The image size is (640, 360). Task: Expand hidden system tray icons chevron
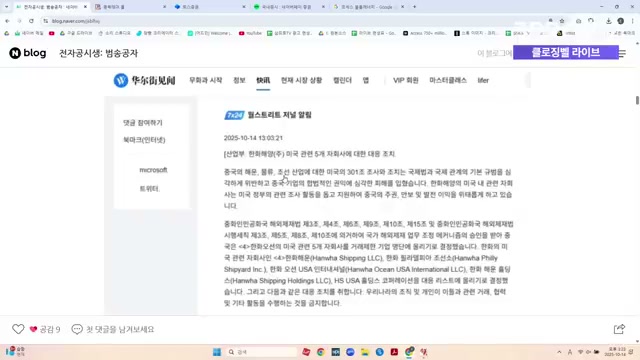559,352
